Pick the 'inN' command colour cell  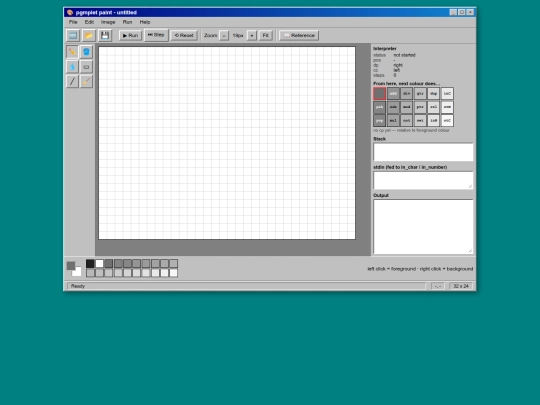tap(433, 121)
